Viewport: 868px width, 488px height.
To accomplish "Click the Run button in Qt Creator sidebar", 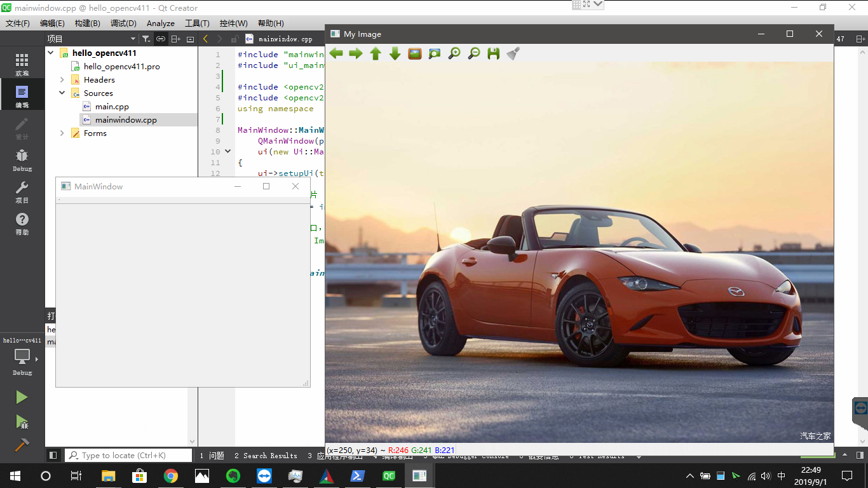I will pos(21,397).
